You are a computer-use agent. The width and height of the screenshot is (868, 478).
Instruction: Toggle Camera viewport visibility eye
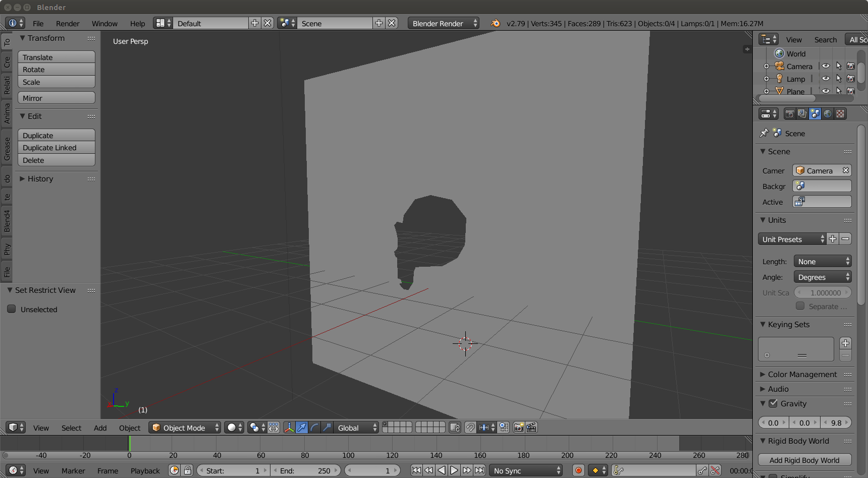coord(826,66)
